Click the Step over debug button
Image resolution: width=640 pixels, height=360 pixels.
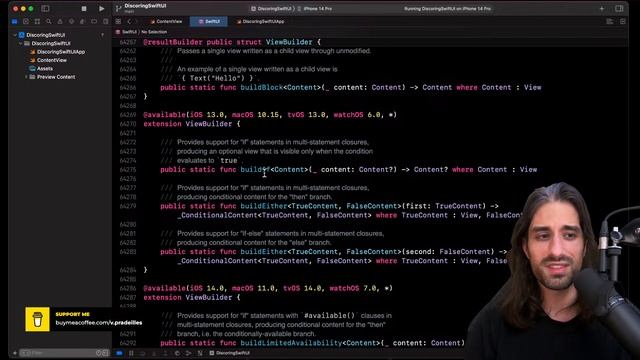click(142, 353)
